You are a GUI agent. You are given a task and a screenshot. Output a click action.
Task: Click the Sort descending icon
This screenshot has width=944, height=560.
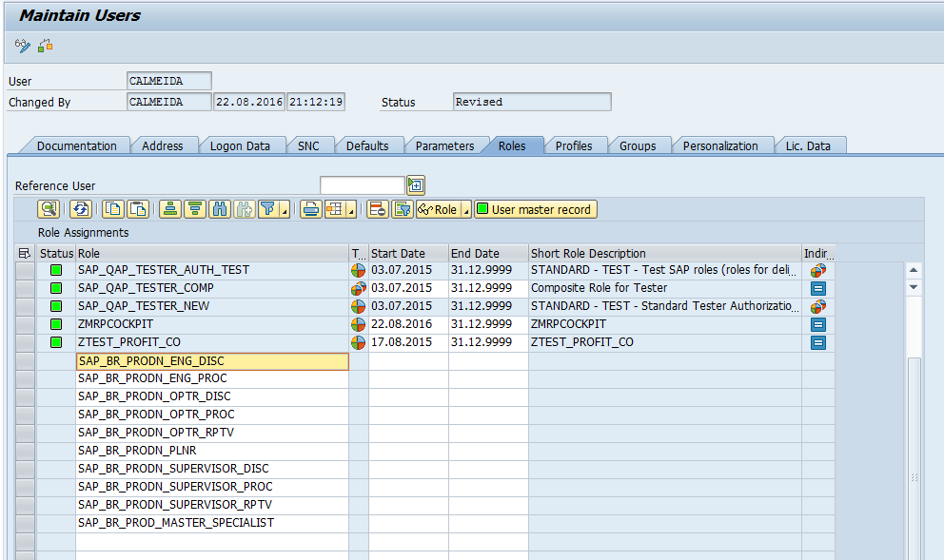click(x=195, y=209)
